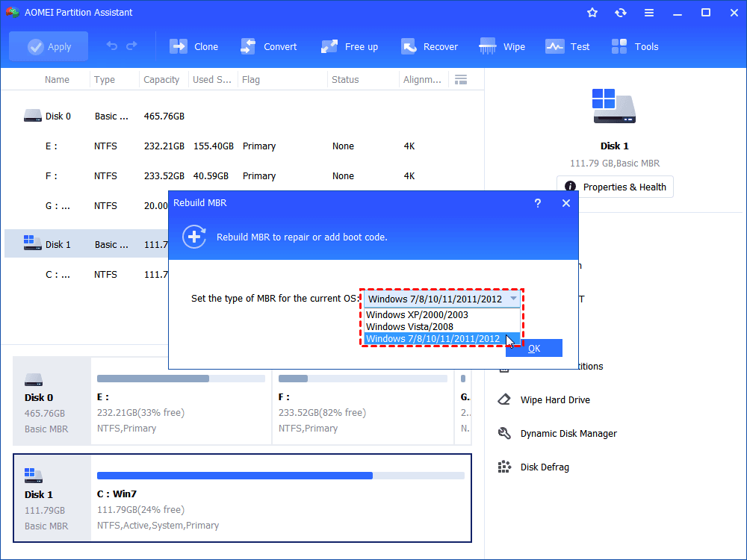
Task: Collapse the MBR type dropdown arrow
Action: coord(512,299)
